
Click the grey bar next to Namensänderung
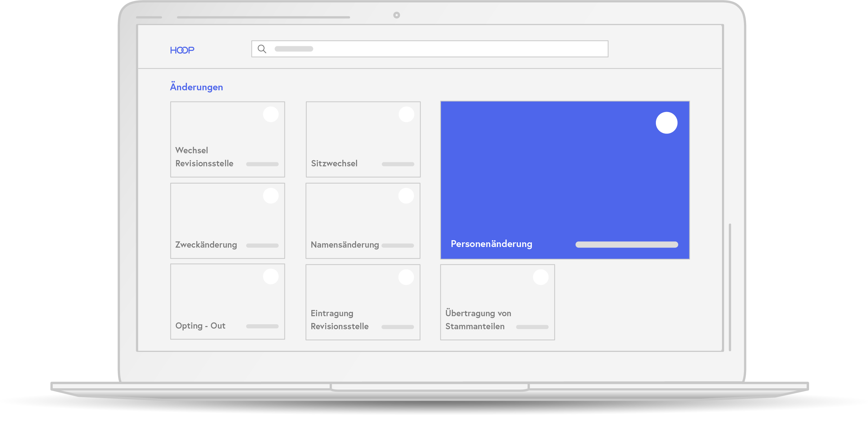(398, 246)
